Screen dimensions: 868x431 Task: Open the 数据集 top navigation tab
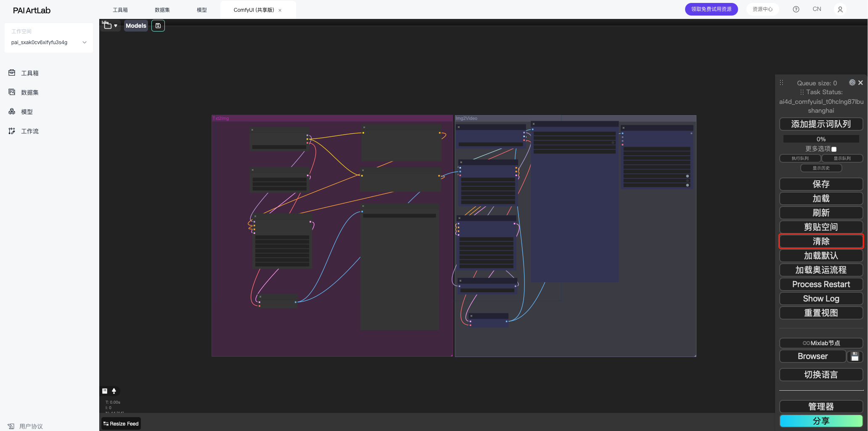point(162,10)
